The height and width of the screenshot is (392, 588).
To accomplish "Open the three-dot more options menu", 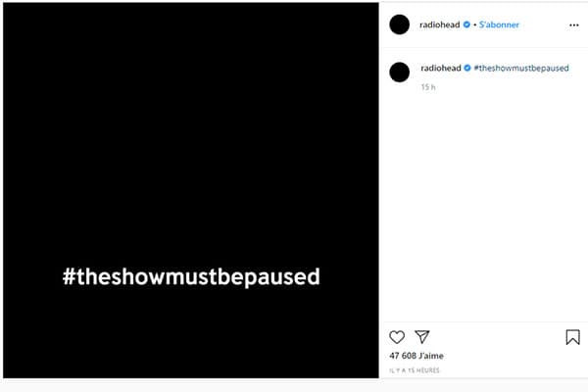I will pos(573,25).
